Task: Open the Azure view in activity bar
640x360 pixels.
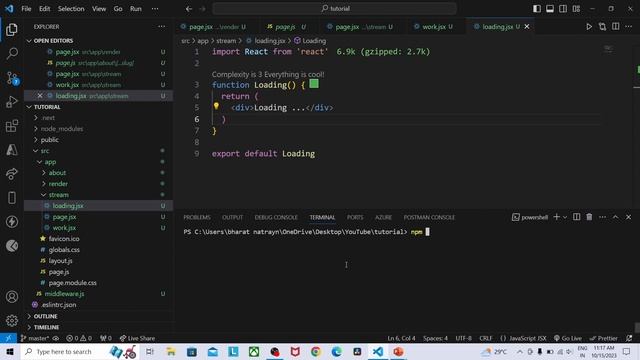Action: point(12,150)
